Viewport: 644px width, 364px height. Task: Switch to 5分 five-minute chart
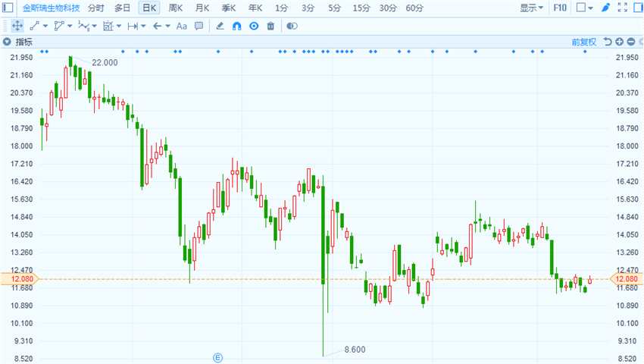pos(334,8)
